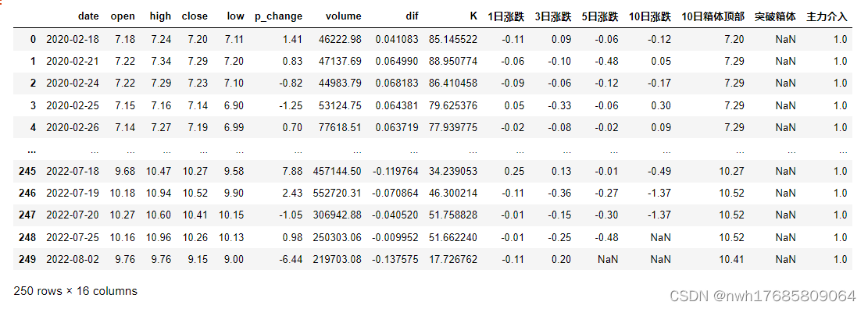Click the date column header
Screen dimensions: 868x309
point(88,16)
